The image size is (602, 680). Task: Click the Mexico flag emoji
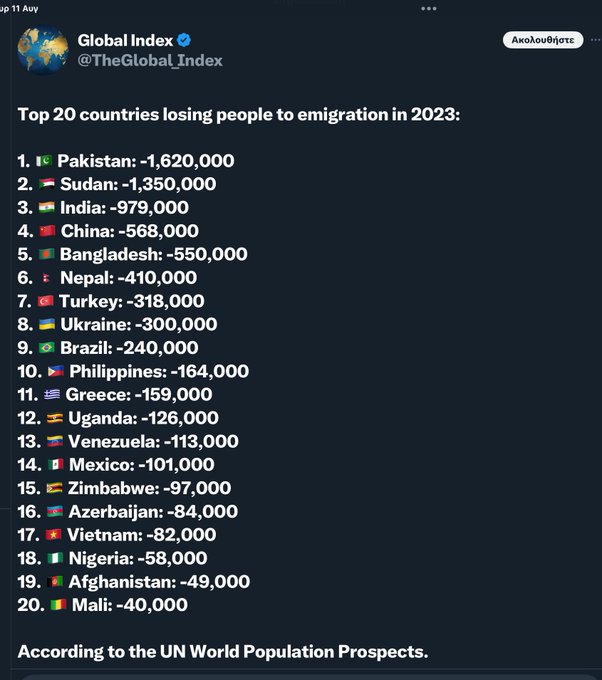tap(56, 465)
